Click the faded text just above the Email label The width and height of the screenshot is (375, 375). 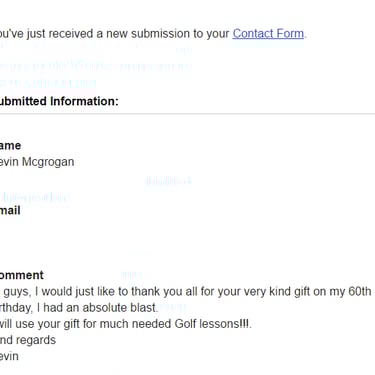[x=35, y=197]
